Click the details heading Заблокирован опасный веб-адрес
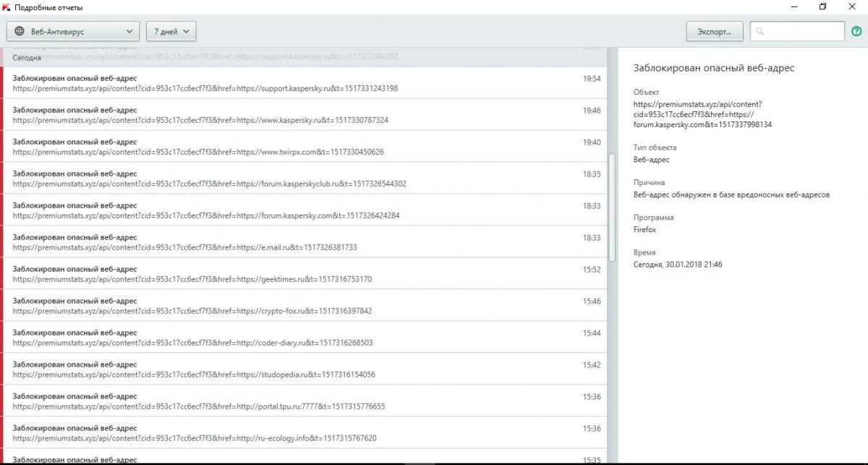This screenshot has width=868, height=465. 714,68
